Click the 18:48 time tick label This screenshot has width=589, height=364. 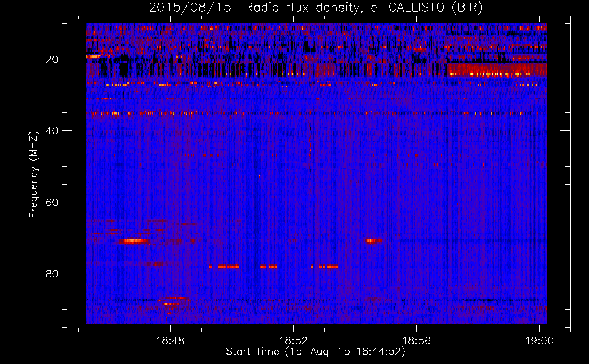(x=170, y=341)
